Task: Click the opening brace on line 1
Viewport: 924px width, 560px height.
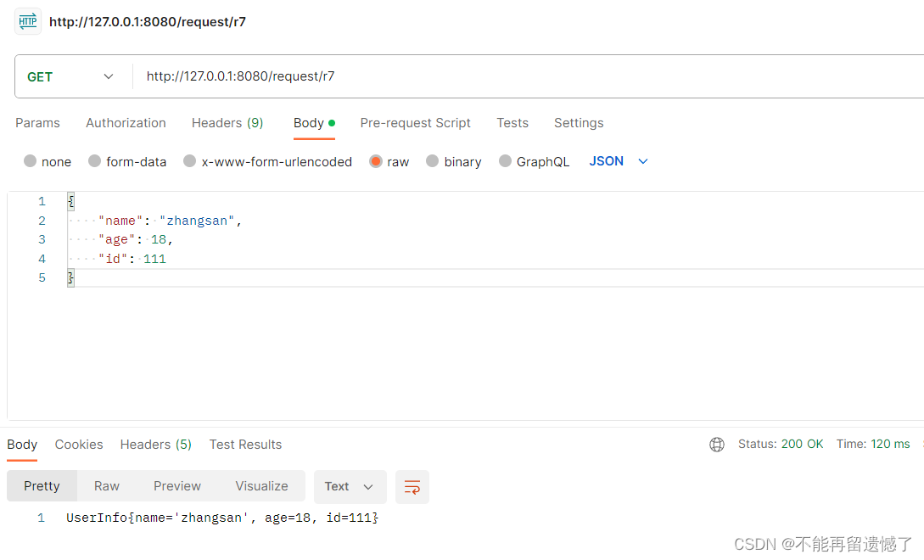Action: click(70, 202)
